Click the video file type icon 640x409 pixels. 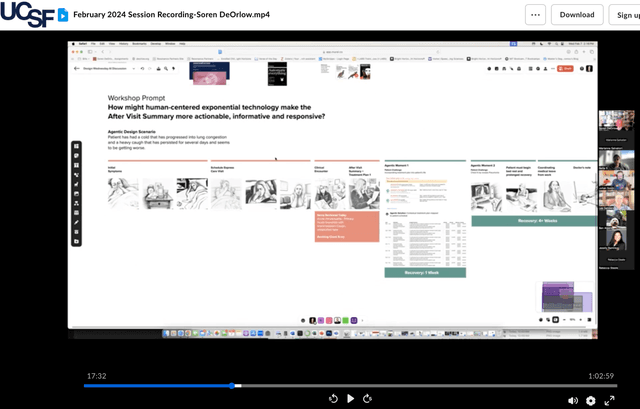tap(62, 15)
